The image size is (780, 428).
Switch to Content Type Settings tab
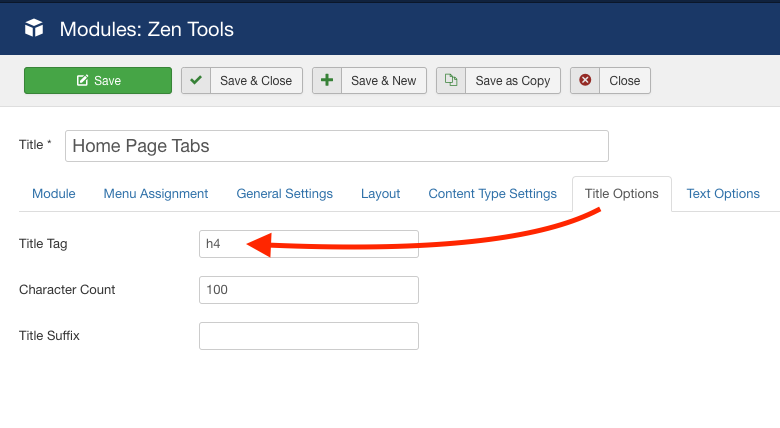point(492,194)
